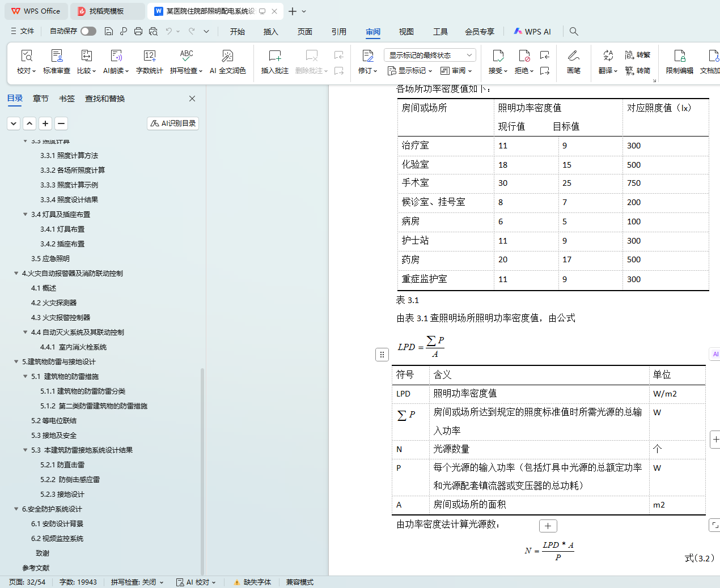Switch to the 插入 ribbon tab
720x588 pixels.
click(x=271, y=32)
